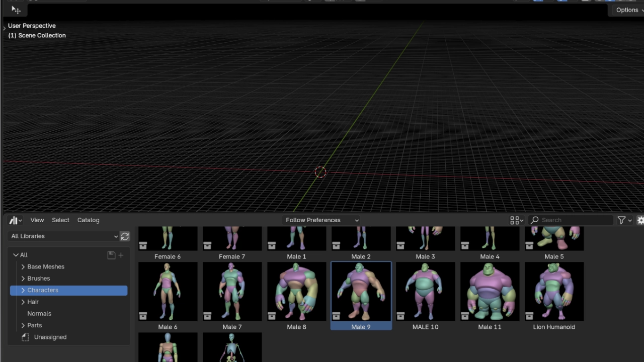Click the "Male 5" asset label
644x362 pixels.
coord(554,257)
